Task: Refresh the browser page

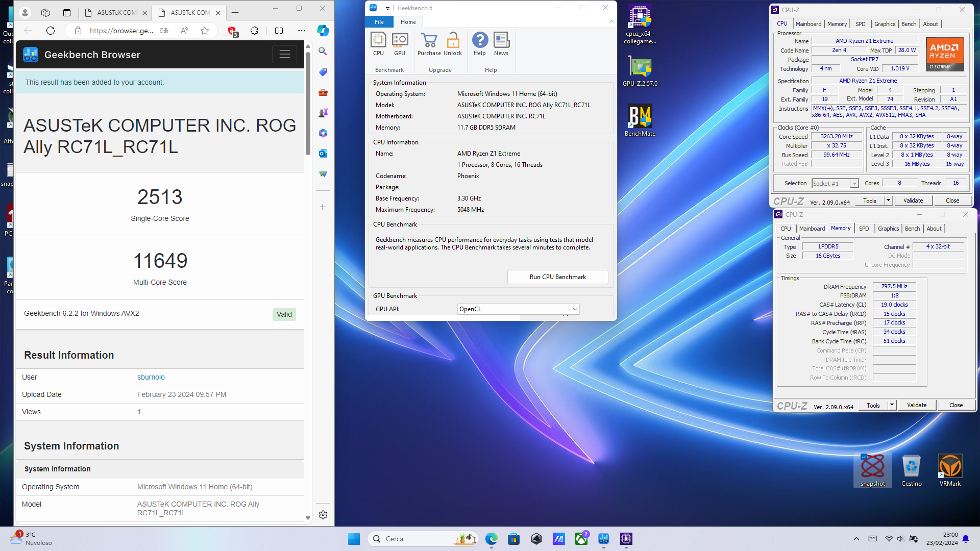Action: pos(51,31)
